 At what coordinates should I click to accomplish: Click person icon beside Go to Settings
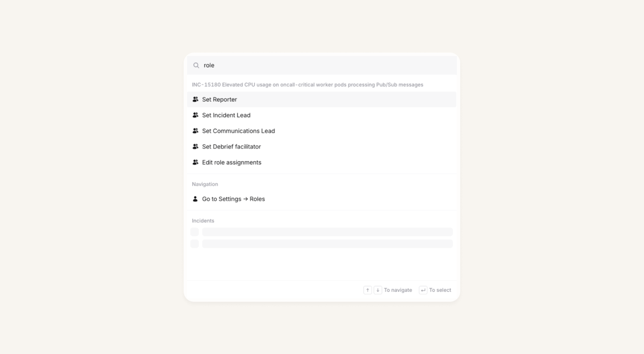coord(195,199)
